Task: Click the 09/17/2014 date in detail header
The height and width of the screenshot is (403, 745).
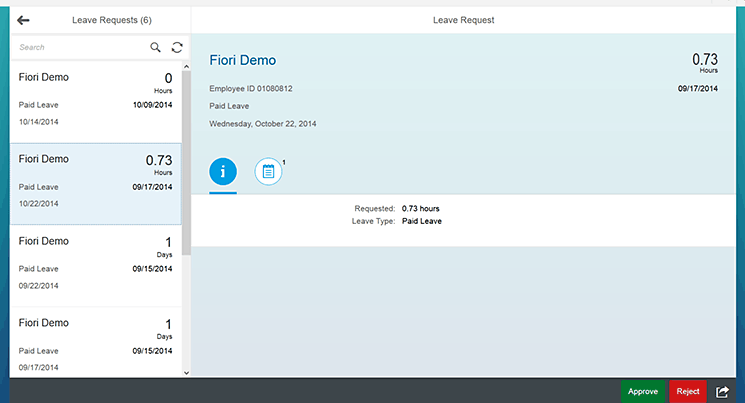Action: click(x=697, y=88)
